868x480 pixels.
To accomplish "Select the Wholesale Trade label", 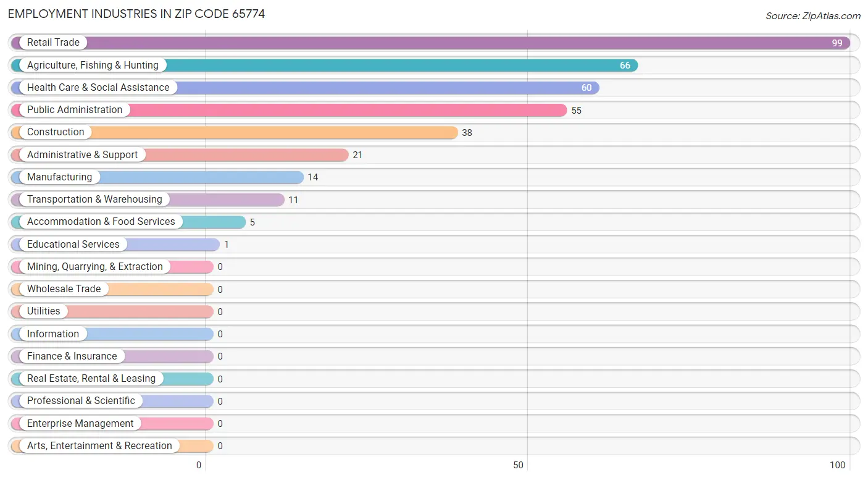I will 64,288.
